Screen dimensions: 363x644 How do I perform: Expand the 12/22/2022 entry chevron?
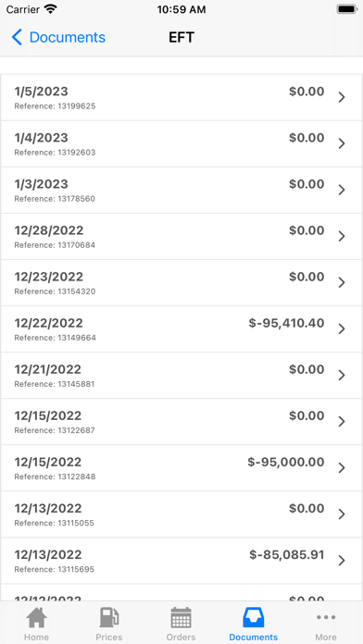click(341, 329)
